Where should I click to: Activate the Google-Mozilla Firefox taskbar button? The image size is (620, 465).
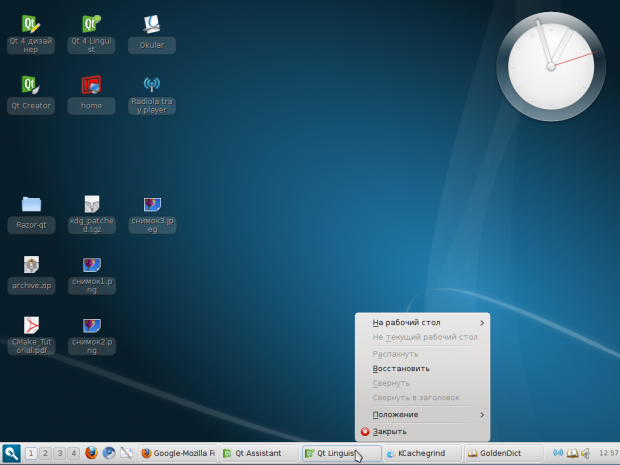[x=178, y=453]
